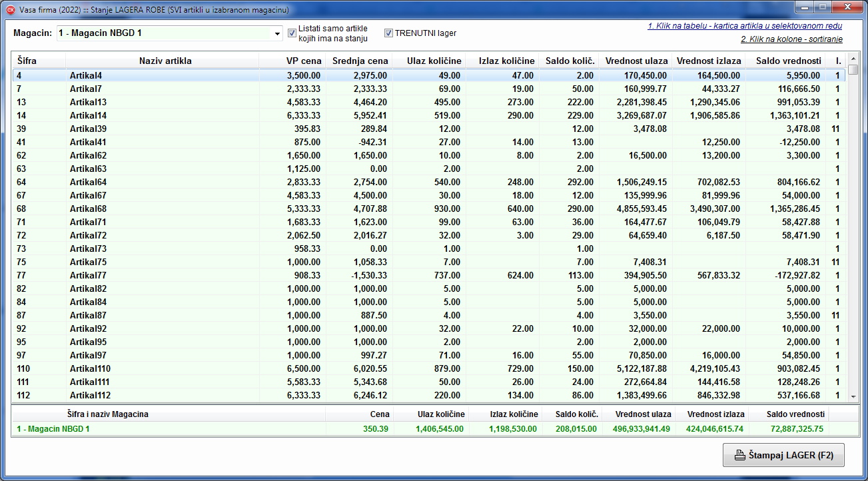Select row Artikal97

coord(429,355)
